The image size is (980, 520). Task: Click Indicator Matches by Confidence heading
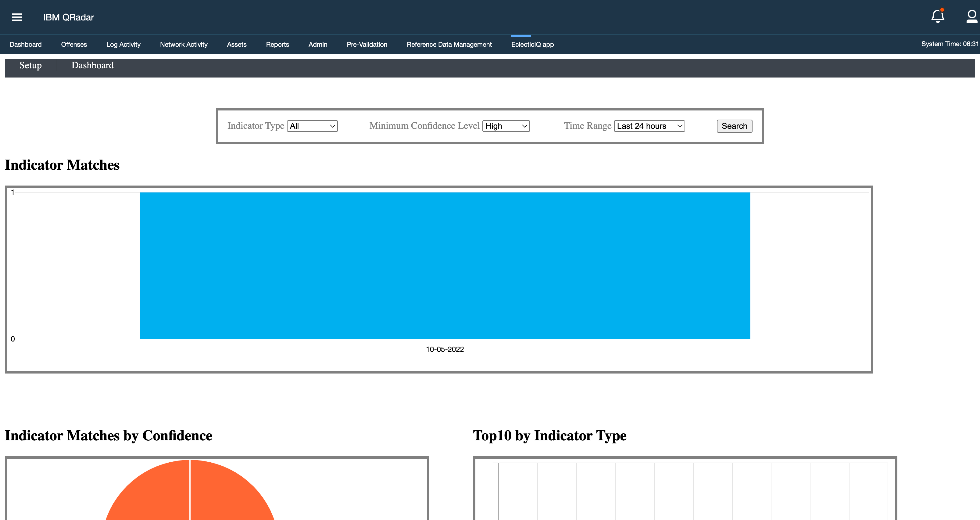(109, 435)
